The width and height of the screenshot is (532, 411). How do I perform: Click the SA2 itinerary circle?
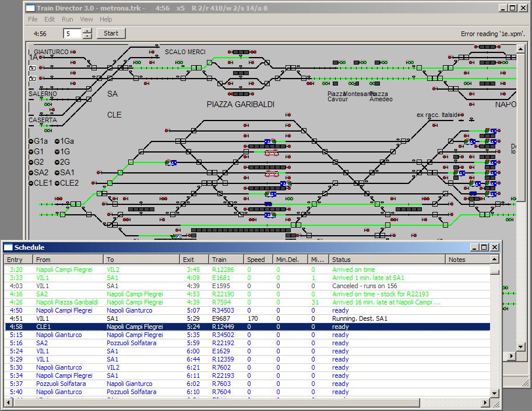pyautogui.click(x=31, y=173)
